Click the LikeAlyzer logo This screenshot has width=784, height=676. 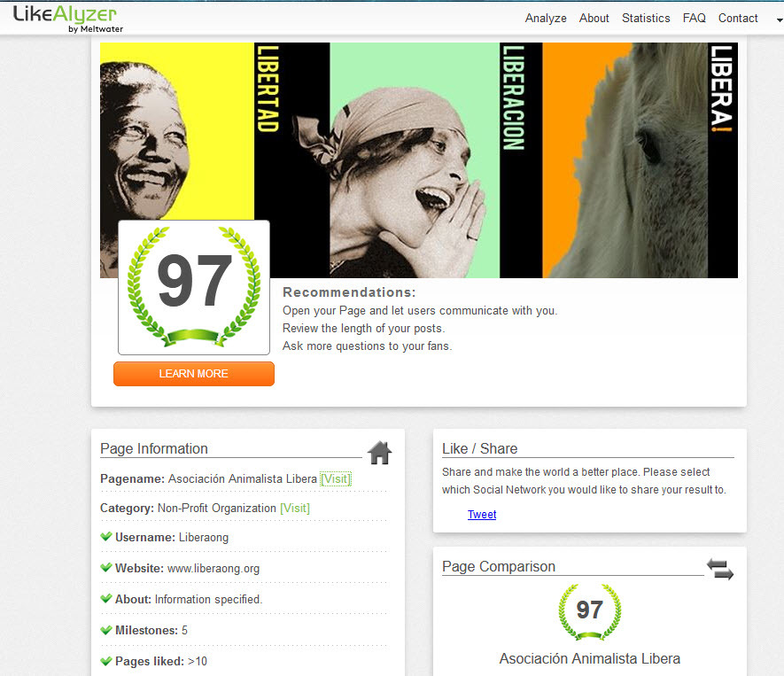pyautogui.click(x=68, y=19)
